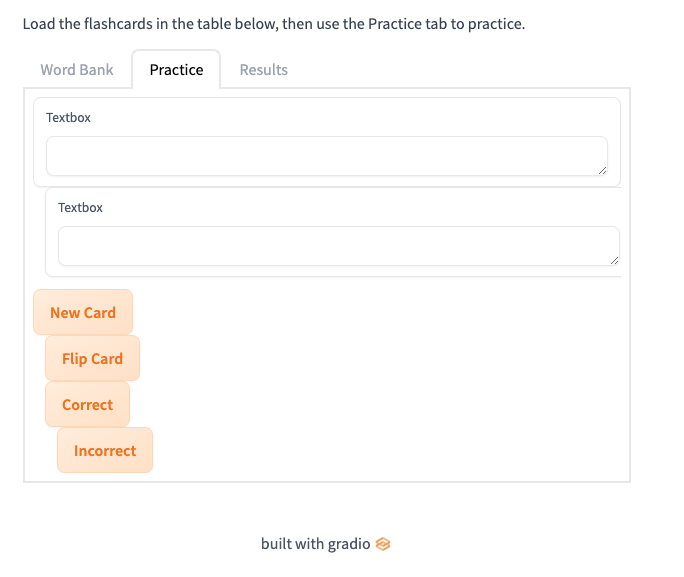684x577 pixels.
Task: Focus the second Textbox input area
Action: pos(339,246)
